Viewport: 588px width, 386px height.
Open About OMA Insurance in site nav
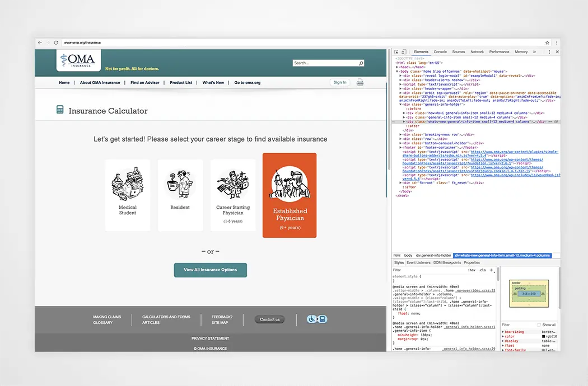100,82
